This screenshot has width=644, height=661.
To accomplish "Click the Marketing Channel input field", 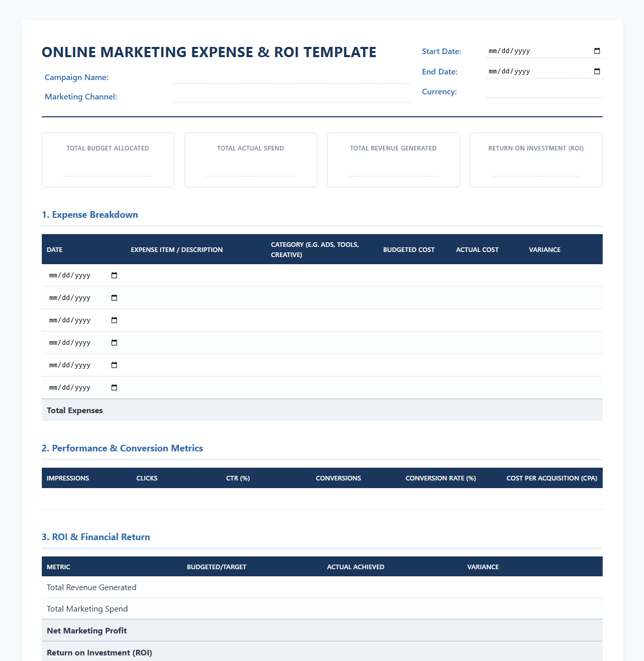I will coord(292,96).
